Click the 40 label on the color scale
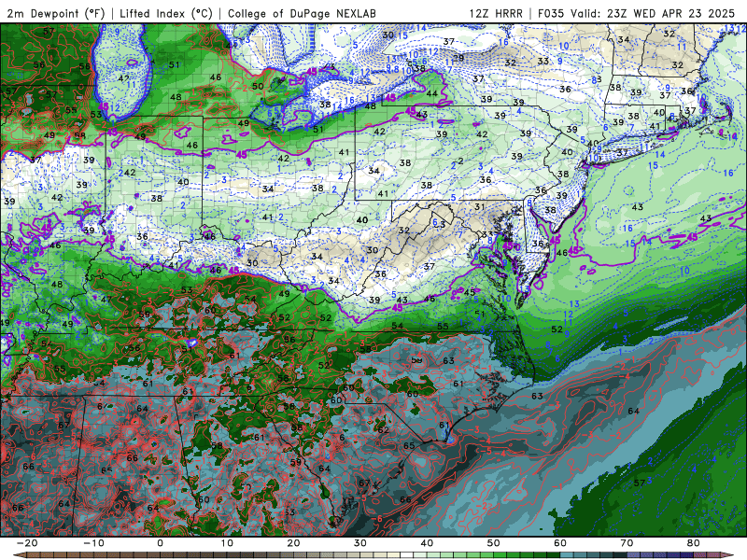The image size is (747, 560). (427, 543)
